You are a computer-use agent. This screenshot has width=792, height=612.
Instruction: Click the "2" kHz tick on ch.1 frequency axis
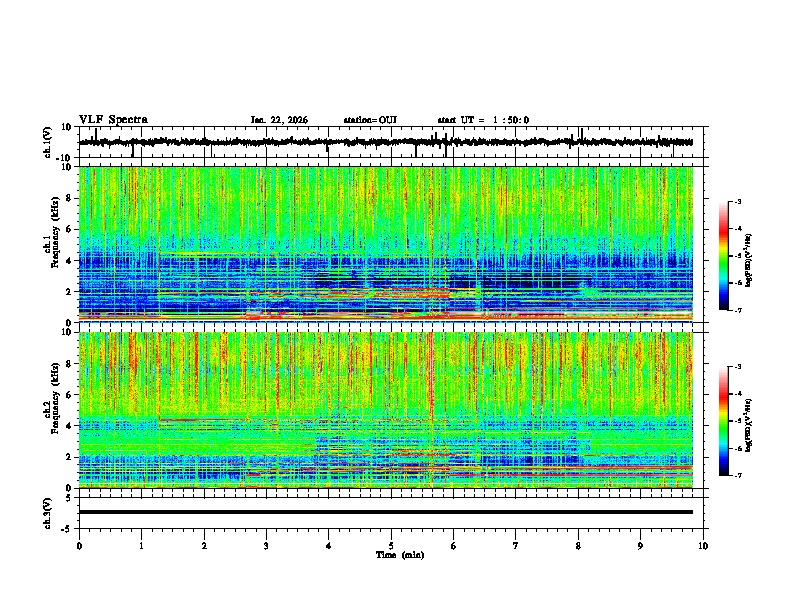(x=69, y=291)
